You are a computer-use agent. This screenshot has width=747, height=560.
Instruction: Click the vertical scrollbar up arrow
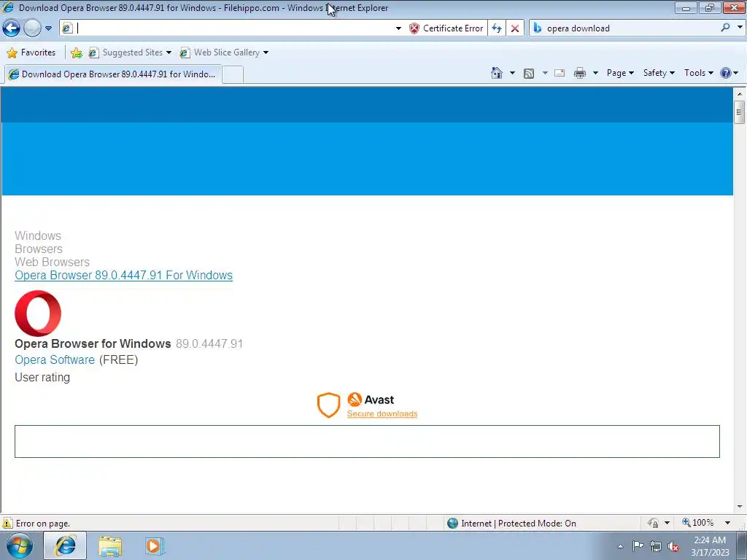(x=740, y=94)
